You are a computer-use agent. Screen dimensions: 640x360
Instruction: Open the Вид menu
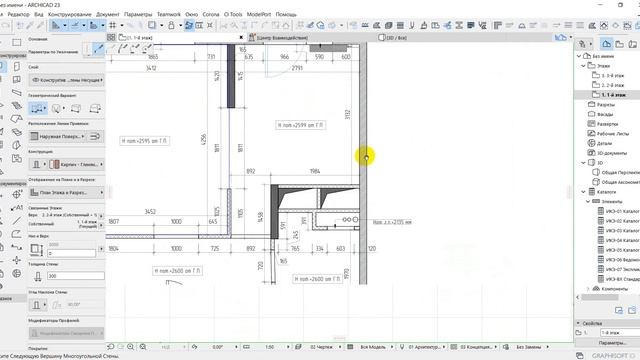tap(39, 14)
